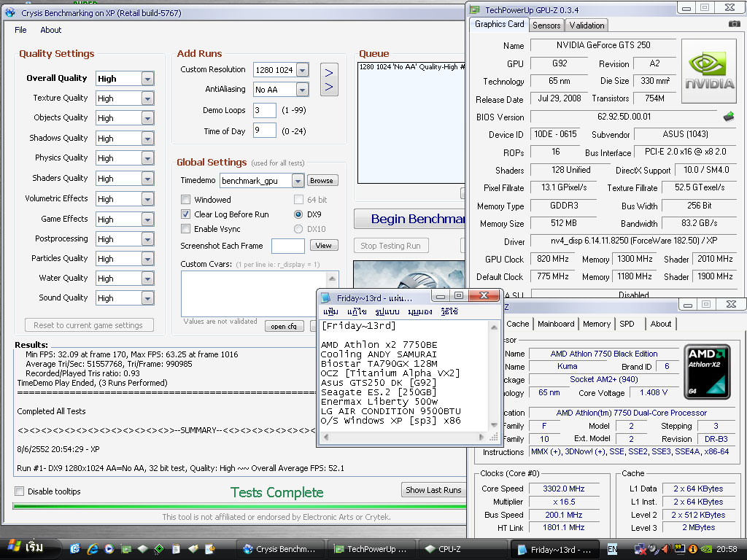Click the AMD Athlon X2 logo
This screenshot has width=747, height=560.
coord(707,370)
